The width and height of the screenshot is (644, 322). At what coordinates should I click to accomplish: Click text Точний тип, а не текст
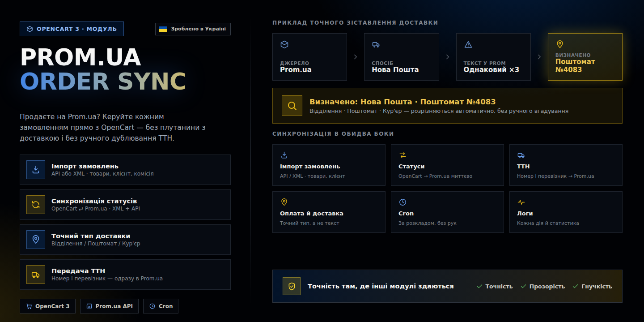pyautogui.click(x=309, y=223)
